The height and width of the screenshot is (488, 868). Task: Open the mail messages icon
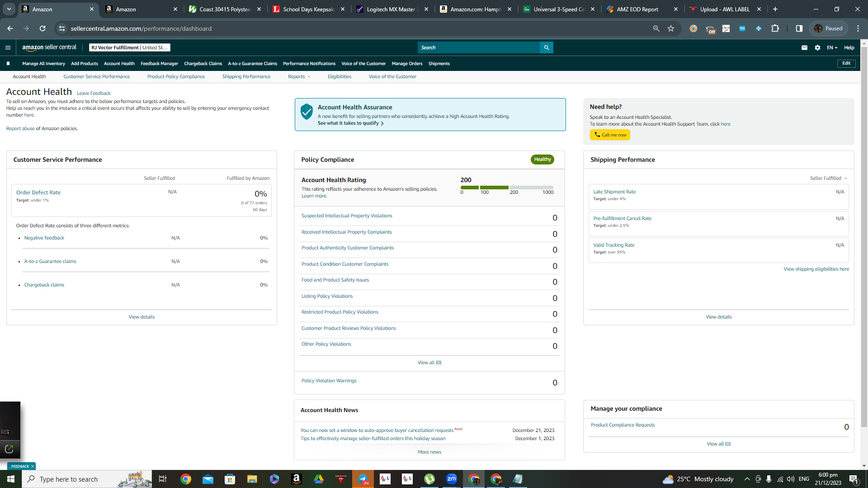804,47
